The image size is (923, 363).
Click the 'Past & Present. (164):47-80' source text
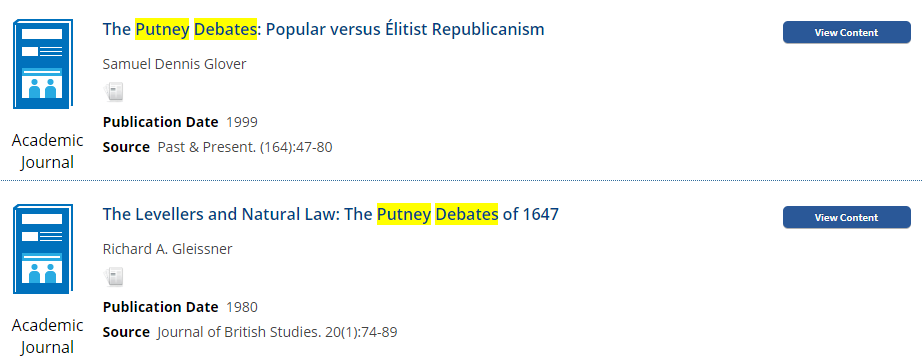click(245, 147)
